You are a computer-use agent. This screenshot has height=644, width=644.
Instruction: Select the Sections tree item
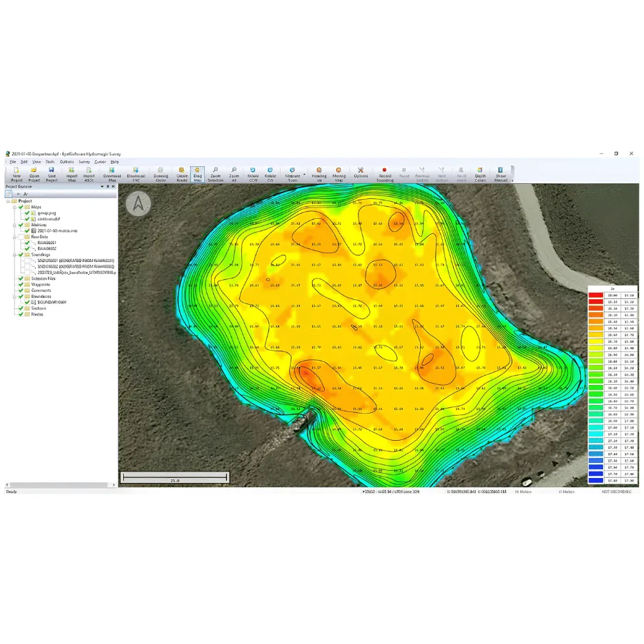[39, 308]
